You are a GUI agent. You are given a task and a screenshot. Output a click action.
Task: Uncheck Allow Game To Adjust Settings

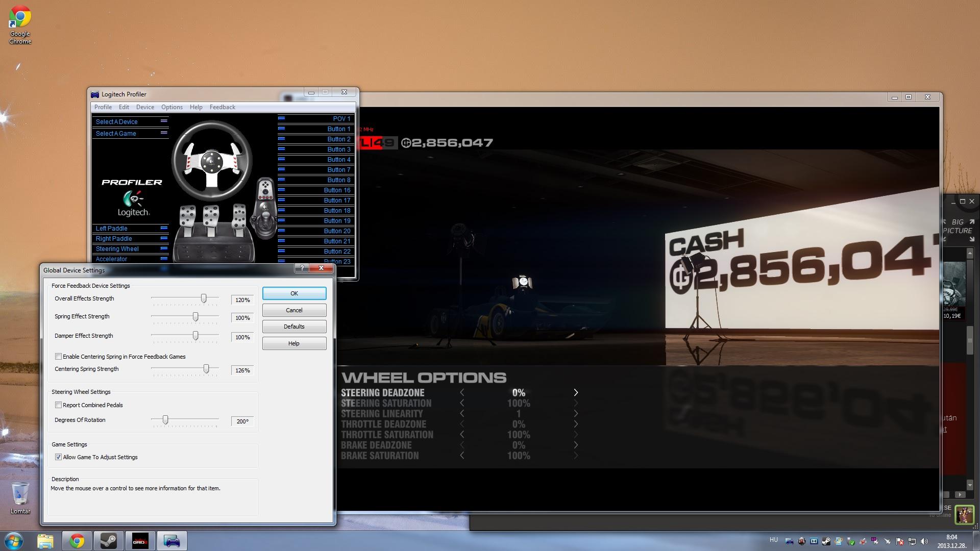(59, 457)
